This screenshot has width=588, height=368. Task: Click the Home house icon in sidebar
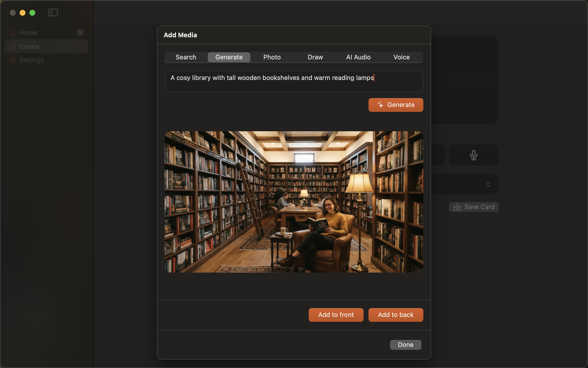point(13,32)
